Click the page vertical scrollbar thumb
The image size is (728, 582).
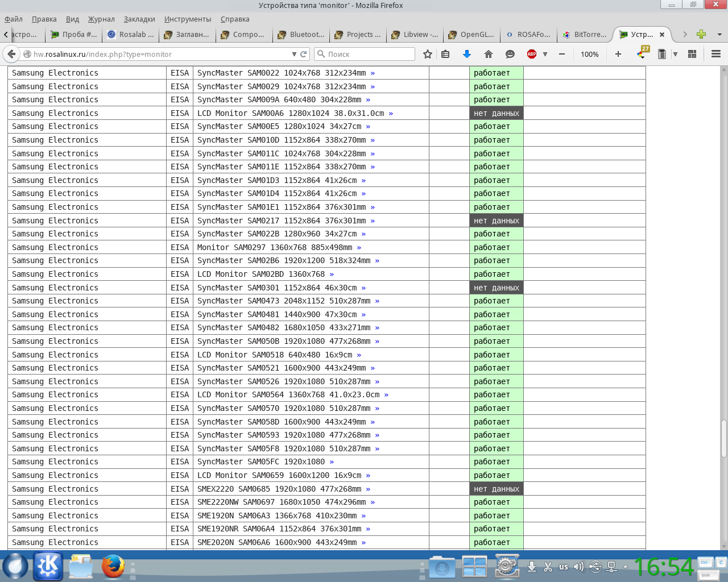coord(723,438)
